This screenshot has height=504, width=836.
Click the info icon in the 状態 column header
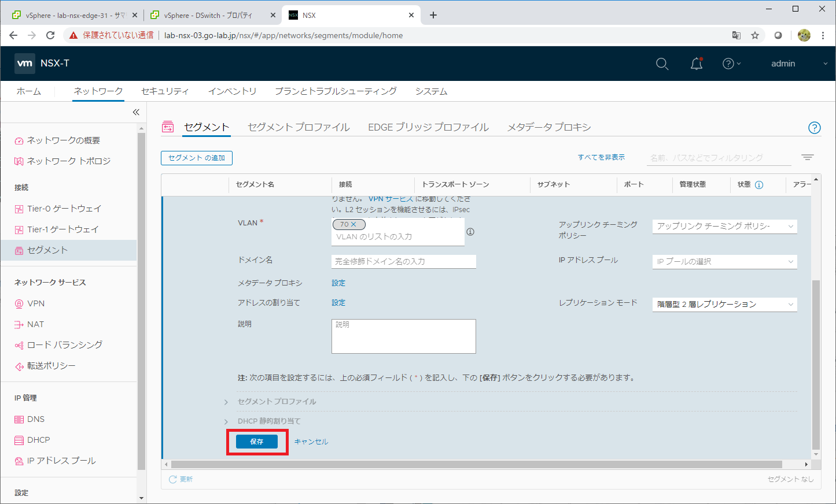(759, 185)
